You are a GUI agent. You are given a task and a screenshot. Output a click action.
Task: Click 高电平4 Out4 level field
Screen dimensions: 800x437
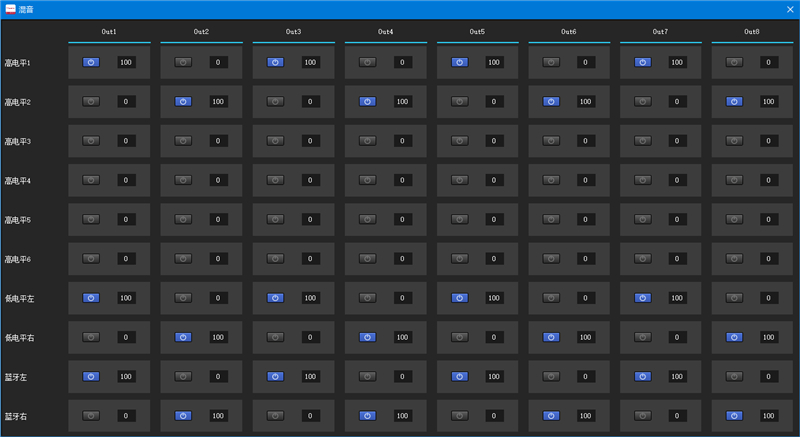pos(403,180)
